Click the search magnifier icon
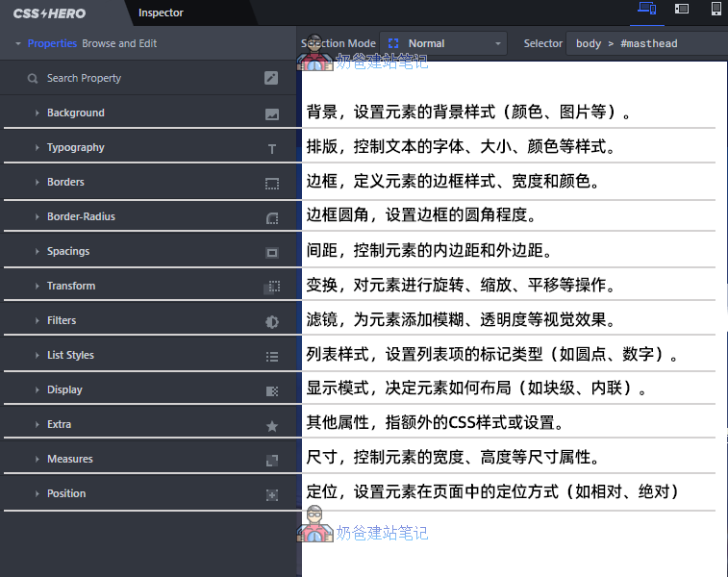This screenshot has width=728, height=577. pos(33,79)
